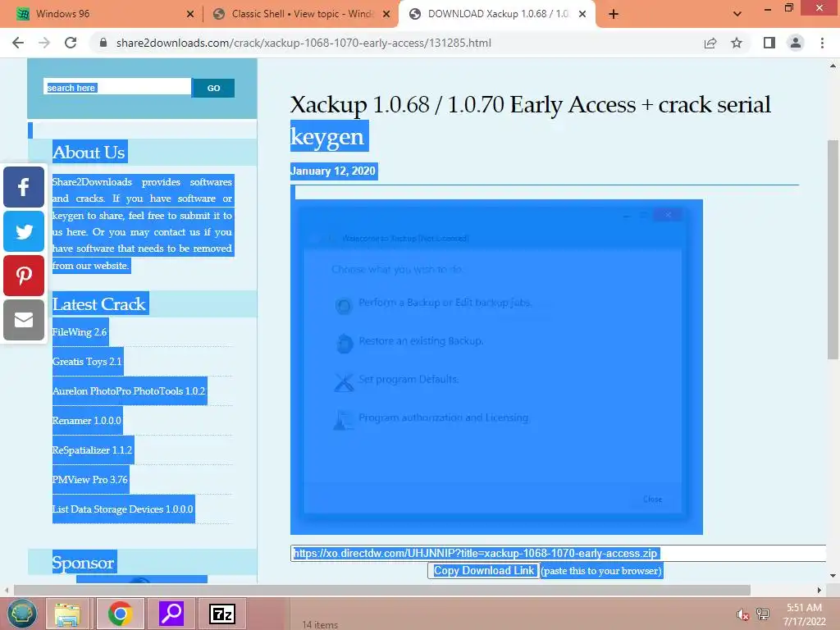
Task: Share page via email icon
Action: 24,320
